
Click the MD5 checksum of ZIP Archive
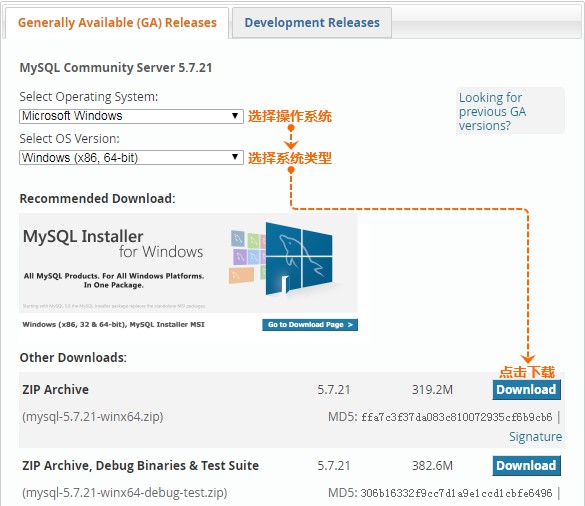[x=457, y=417]
